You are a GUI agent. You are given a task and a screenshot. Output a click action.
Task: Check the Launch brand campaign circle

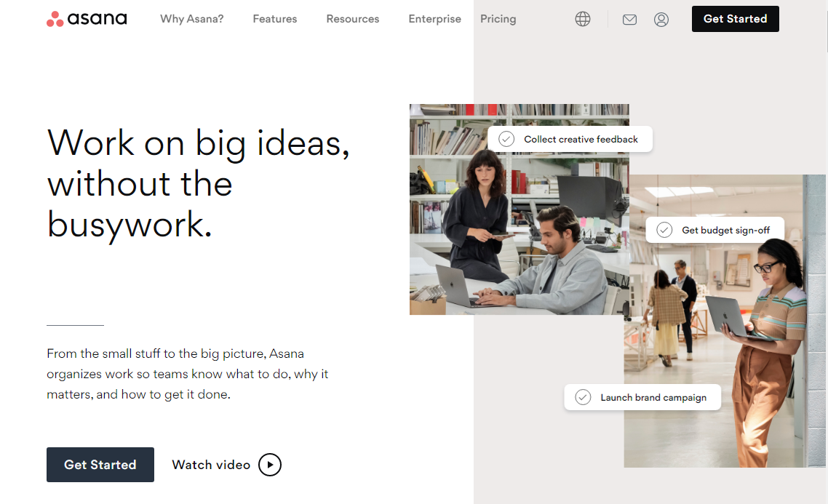point(583,397)
